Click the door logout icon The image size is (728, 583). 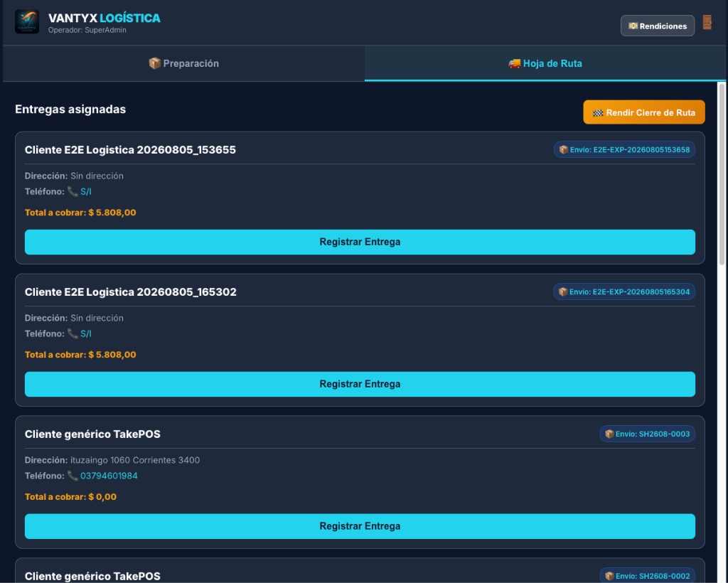pos(707,22)
